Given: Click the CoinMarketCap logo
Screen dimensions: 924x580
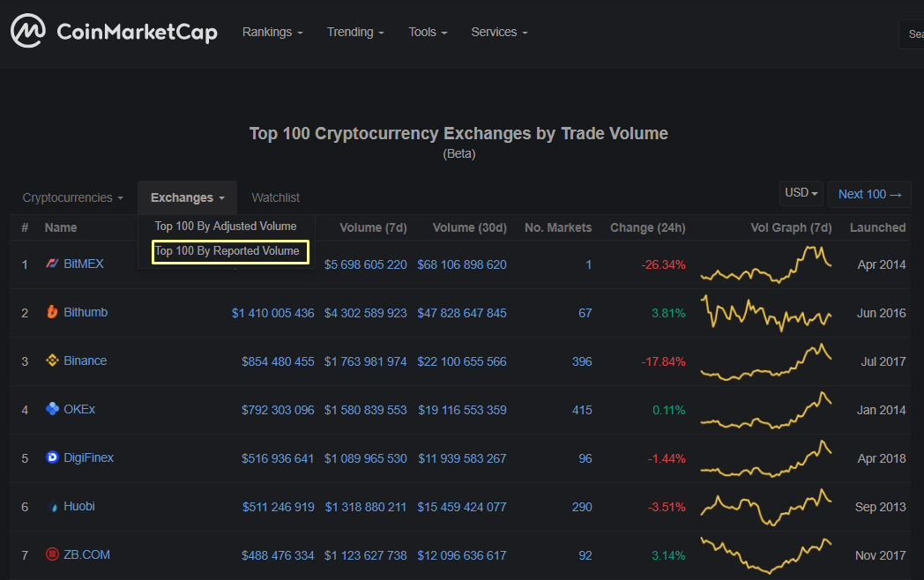Looking at the screenshot, I should click(113, 31).
